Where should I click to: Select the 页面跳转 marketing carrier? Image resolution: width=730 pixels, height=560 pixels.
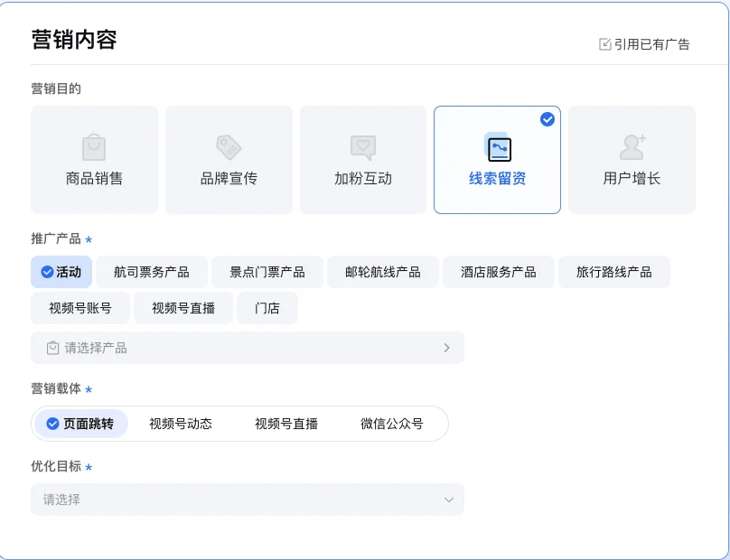80,424
